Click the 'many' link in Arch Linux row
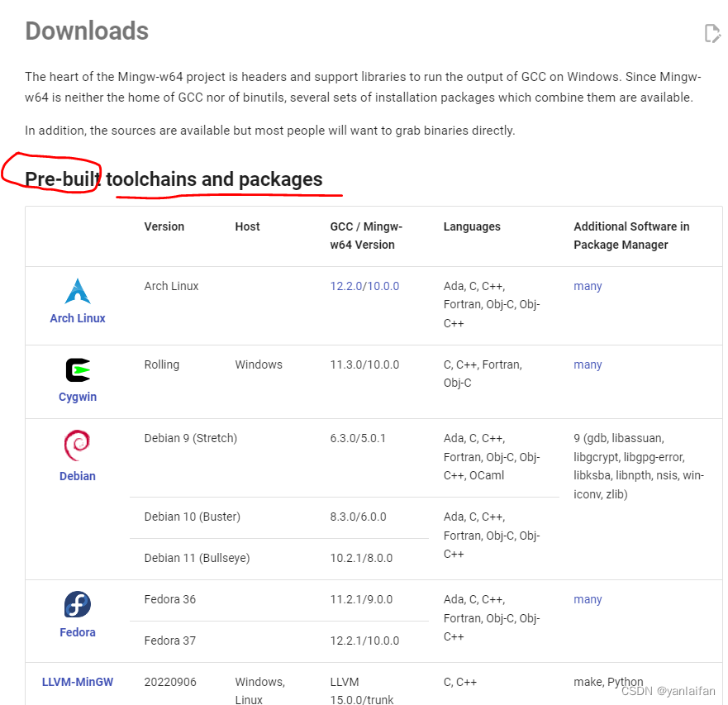The height and width of the screenshot is (705, 728). [x=588, y=286]
